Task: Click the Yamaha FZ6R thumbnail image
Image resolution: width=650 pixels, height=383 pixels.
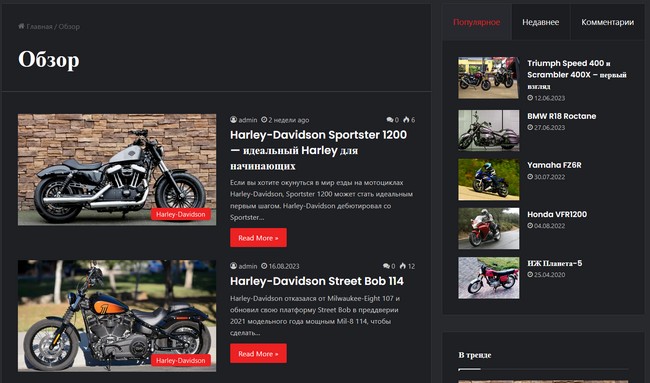Action: click(x=488, y=179)
